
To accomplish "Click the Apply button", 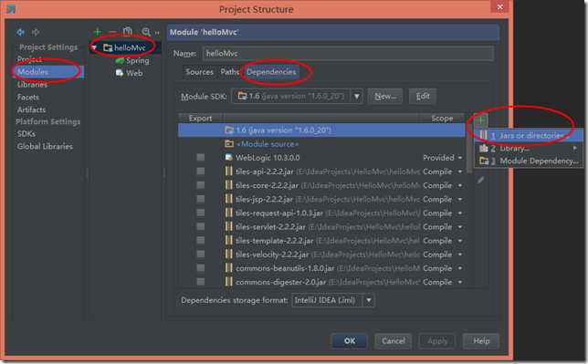I will click(x=437, y=341).
